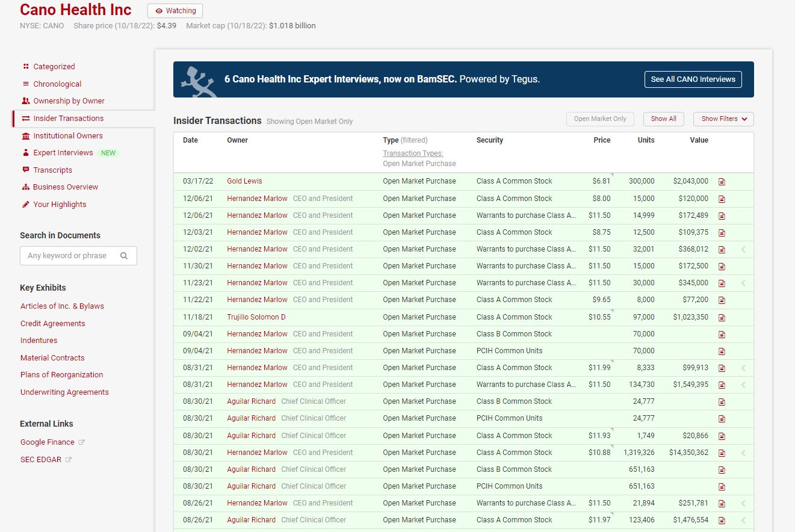Expand chevron on $1,549,395 transaction row
The width and height of the screenshot is (795, 532).
[x=743, y=385]
